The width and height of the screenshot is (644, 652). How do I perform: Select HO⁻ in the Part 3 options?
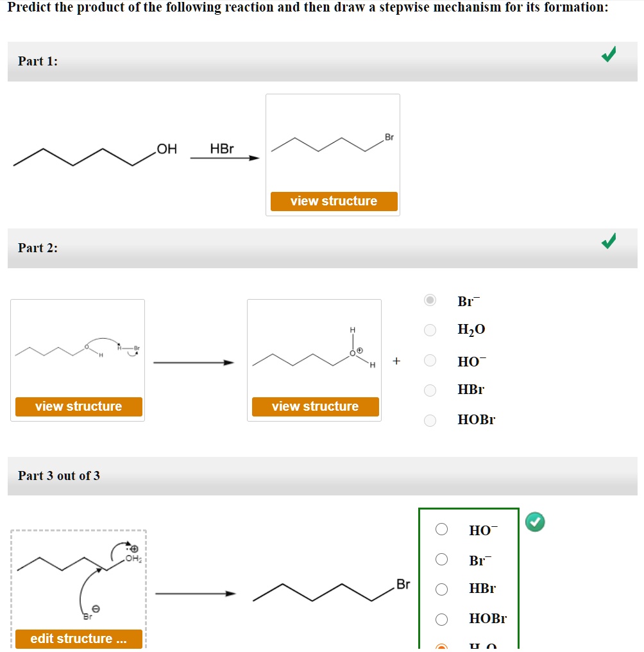coord(441,530)
